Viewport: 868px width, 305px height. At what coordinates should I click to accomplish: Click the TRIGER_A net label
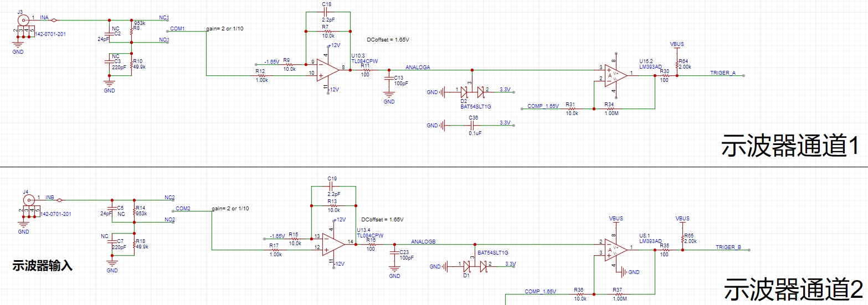723,73
